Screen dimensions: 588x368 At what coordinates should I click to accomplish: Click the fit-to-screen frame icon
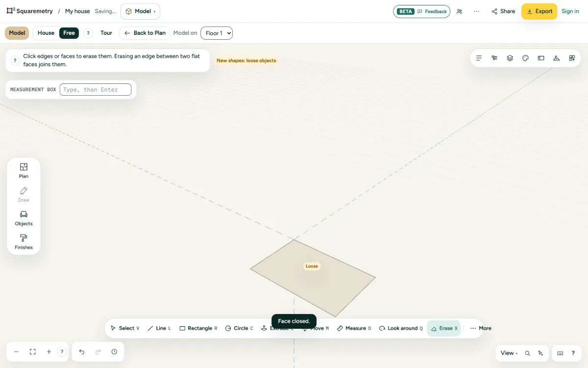coord(33,352)
